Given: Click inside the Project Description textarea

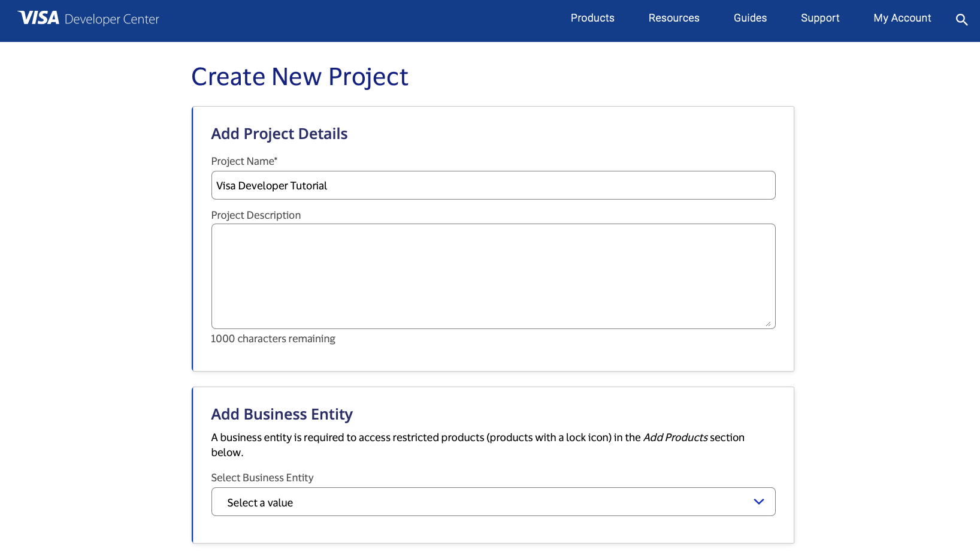Looking at the screenshot, I should (x=492, y=276).
